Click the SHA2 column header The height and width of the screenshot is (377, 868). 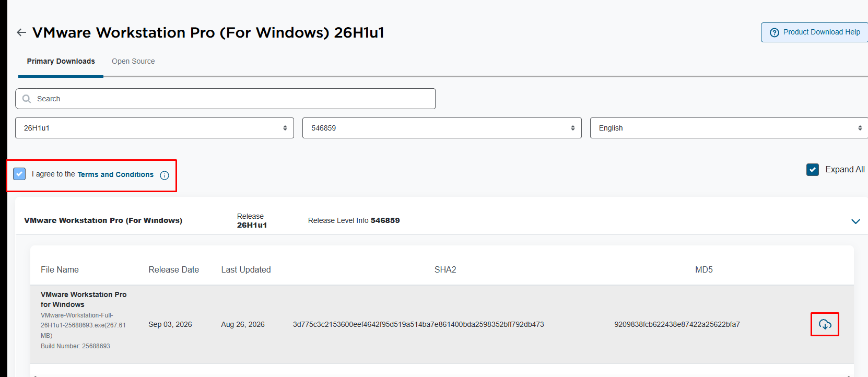tap(445, 270)
